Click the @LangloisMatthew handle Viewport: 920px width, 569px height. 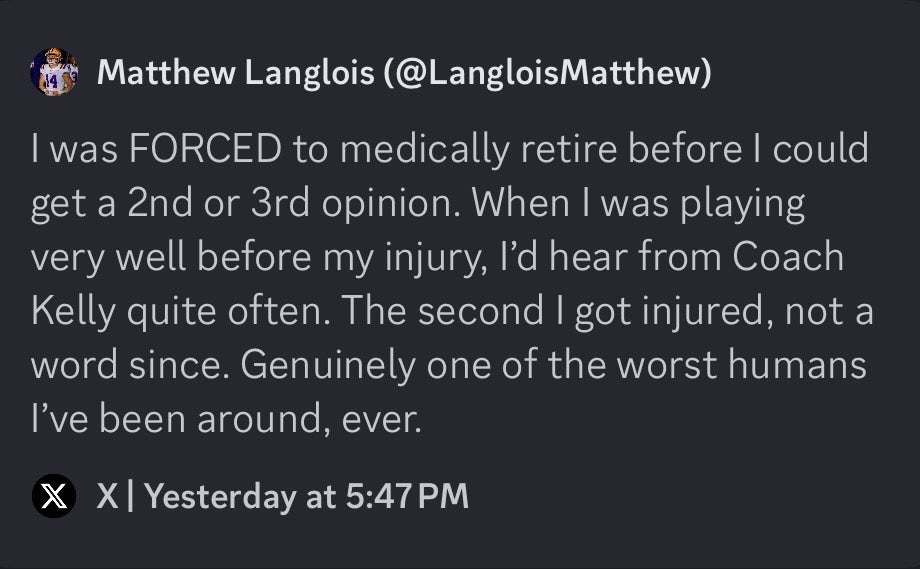[547, 73]
